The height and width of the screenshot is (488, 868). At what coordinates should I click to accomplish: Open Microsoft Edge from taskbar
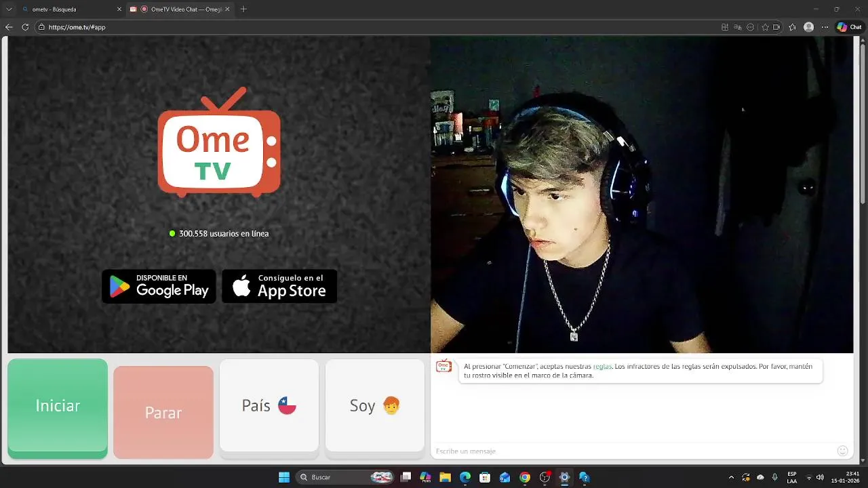click(465, 477)
